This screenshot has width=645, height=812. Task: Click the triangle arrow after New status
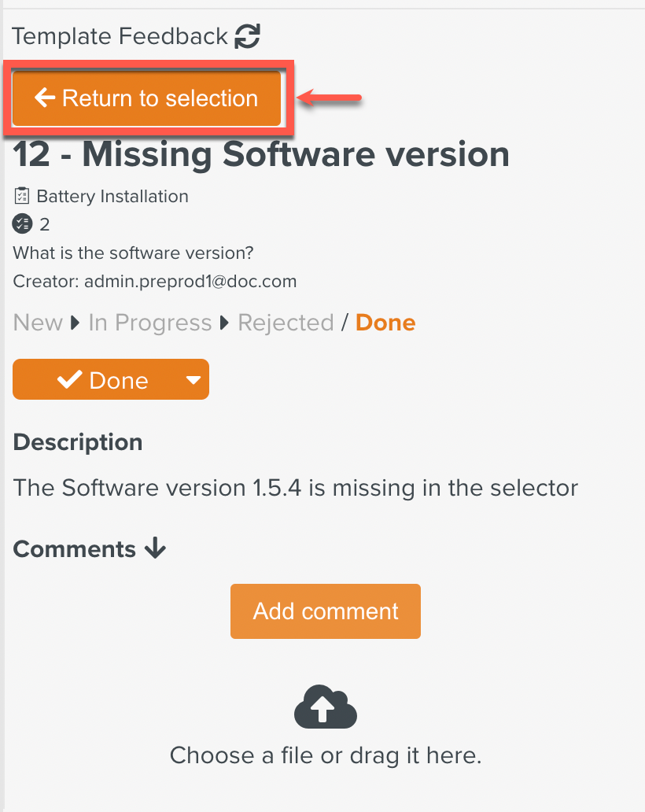coord(76,323)
